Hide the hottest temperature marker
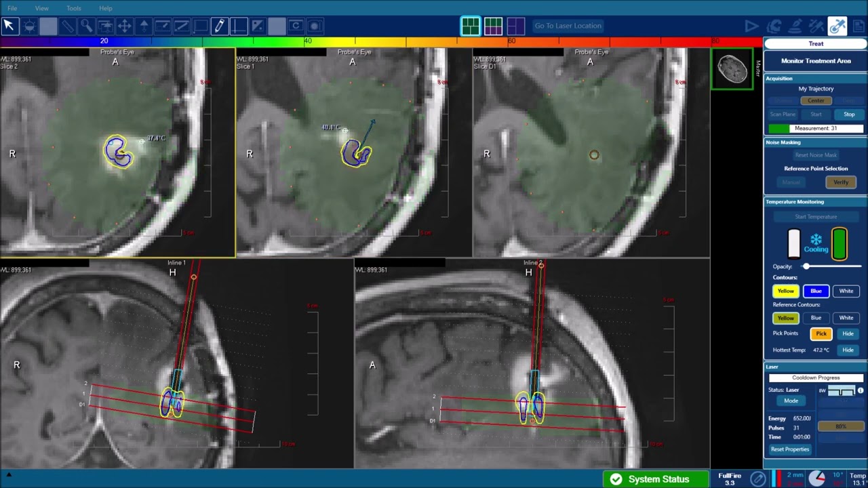Viewport: 868px width, 488px height. coord(848,350)
